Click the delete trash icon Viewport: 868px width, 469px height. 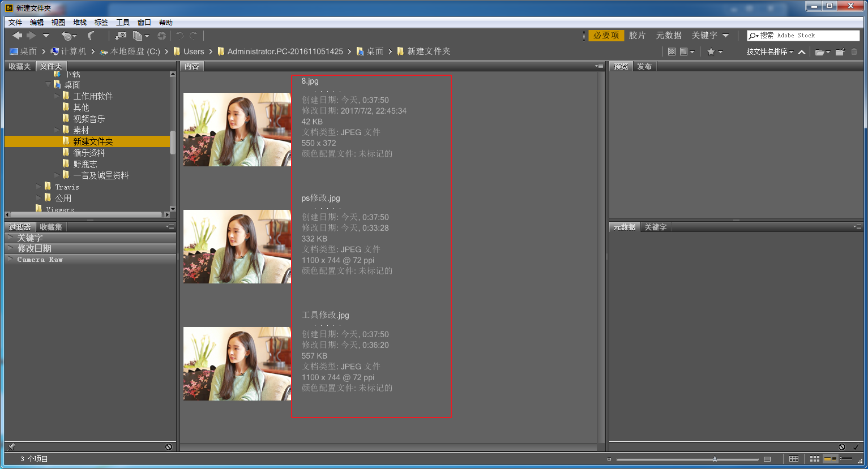(x=854, y=52)
